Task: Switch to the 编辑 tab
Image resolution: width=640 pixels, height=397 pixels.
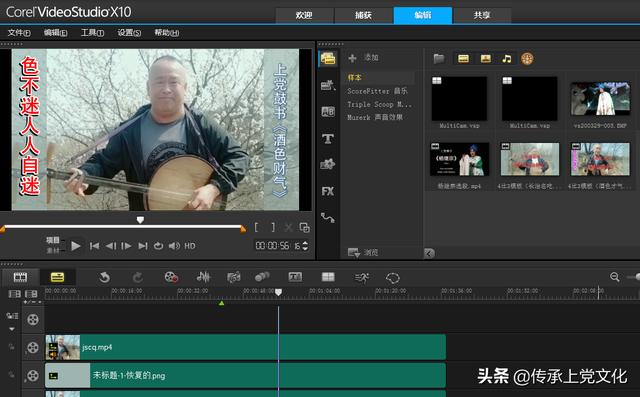Action: [x=422, y=16]
